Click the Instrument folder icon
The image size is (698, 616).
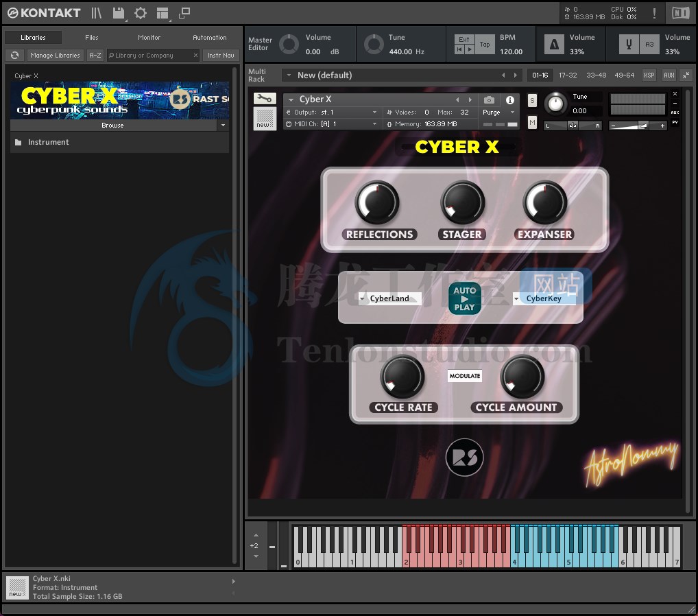pos(19,142)
